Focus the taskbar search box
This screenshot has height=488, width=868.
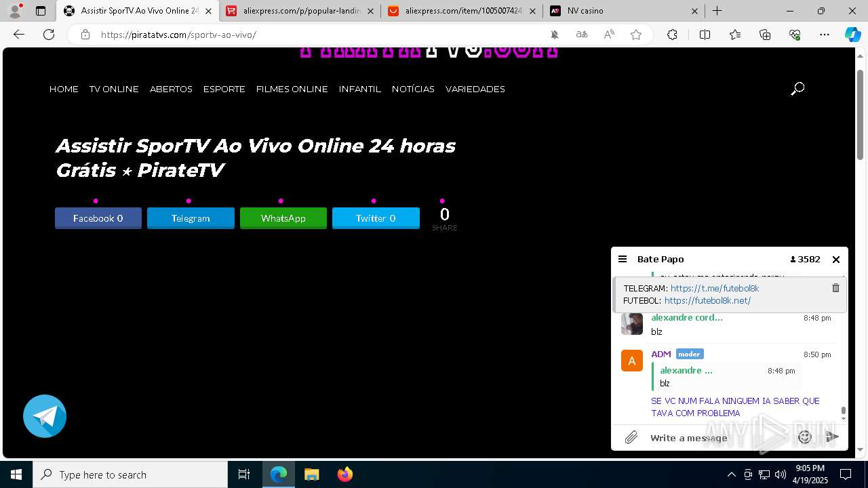130,474
